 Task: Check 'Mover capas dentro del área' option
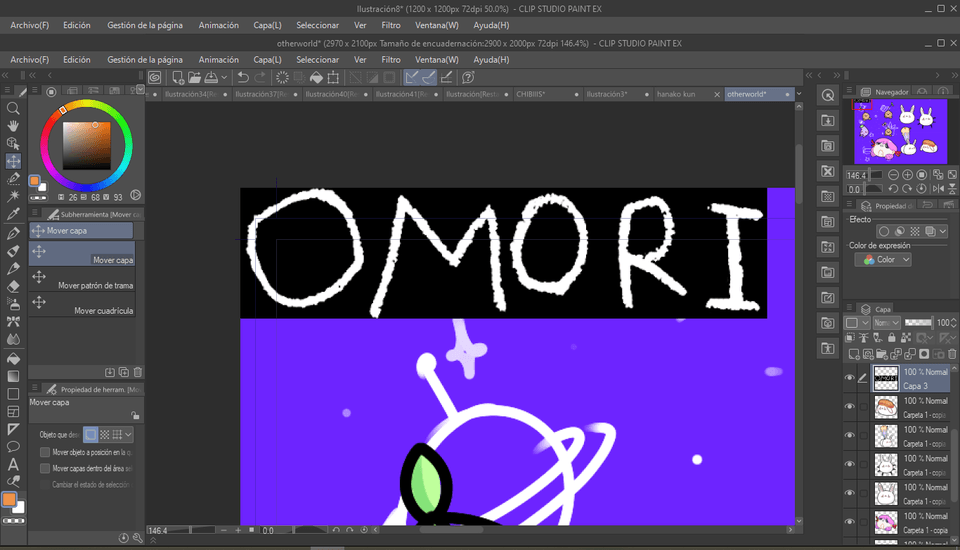point(45,468)
